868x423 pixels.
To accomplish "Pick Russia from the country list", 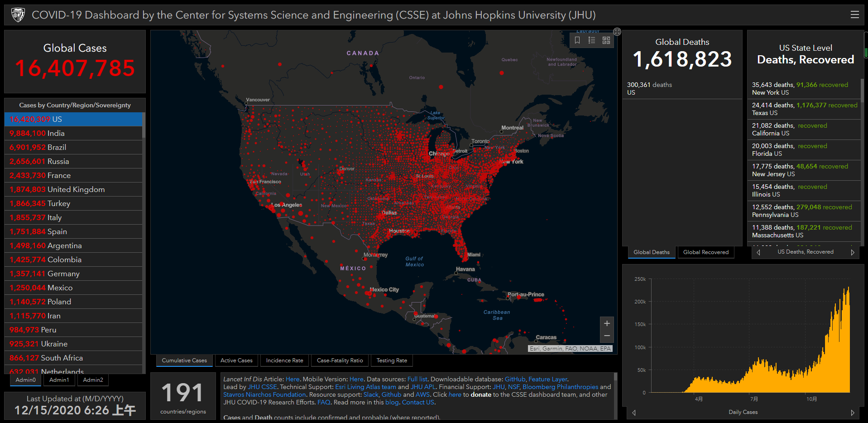I will pos(73,161).
